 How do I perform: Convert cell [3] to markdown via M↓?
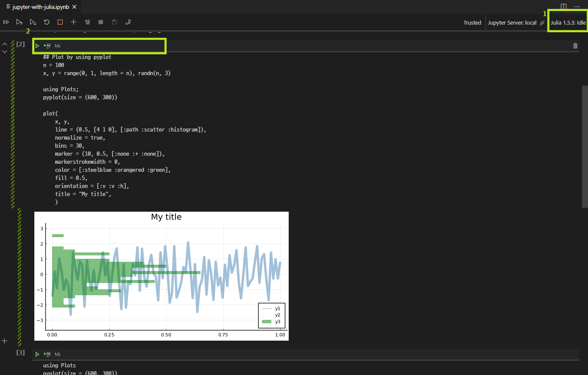pyautogui.click(x=58, y=354)
